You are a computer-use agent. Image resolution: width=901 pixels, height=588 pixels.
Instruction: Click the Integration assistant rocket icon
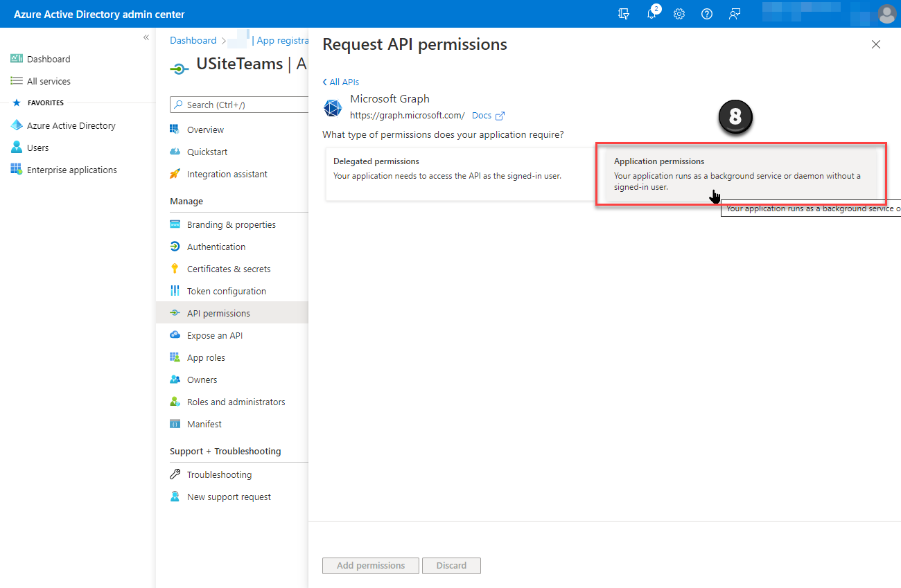click(x=175, y=174)
